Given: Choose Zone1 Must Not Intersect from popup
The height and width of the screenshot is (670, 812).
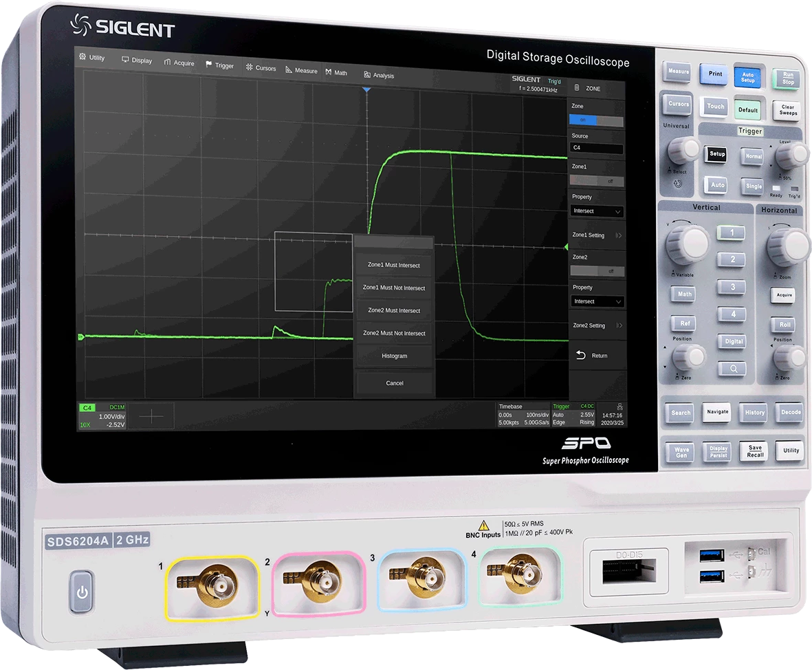Looking at the screenshot, I should (x=394, y=288).
